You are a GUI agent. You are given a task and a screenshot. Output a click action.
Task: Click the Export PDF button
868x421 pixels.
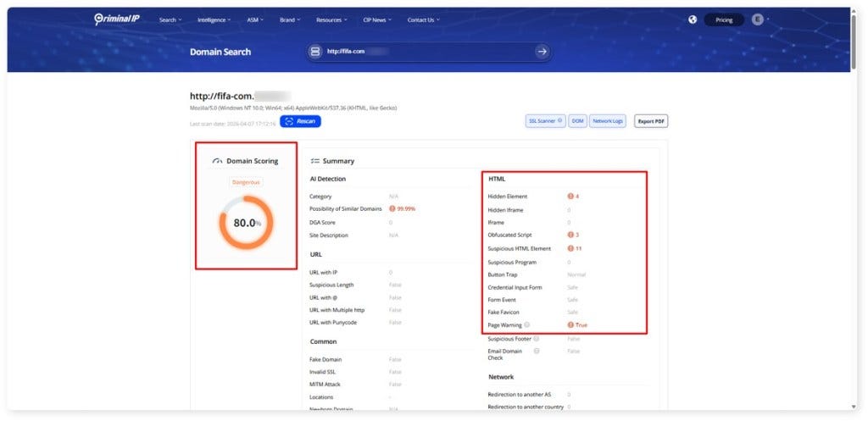click(651, 121)
